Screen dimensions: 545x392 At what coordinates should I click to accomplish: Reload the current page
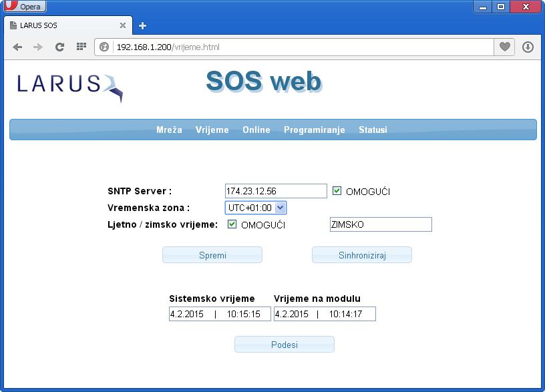click(x=59, y=47)
